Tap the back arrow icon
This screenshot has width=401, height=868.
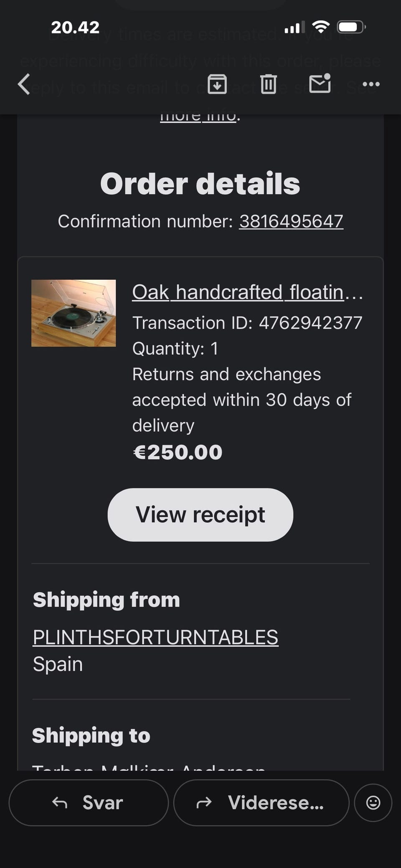tap(24, 84)
